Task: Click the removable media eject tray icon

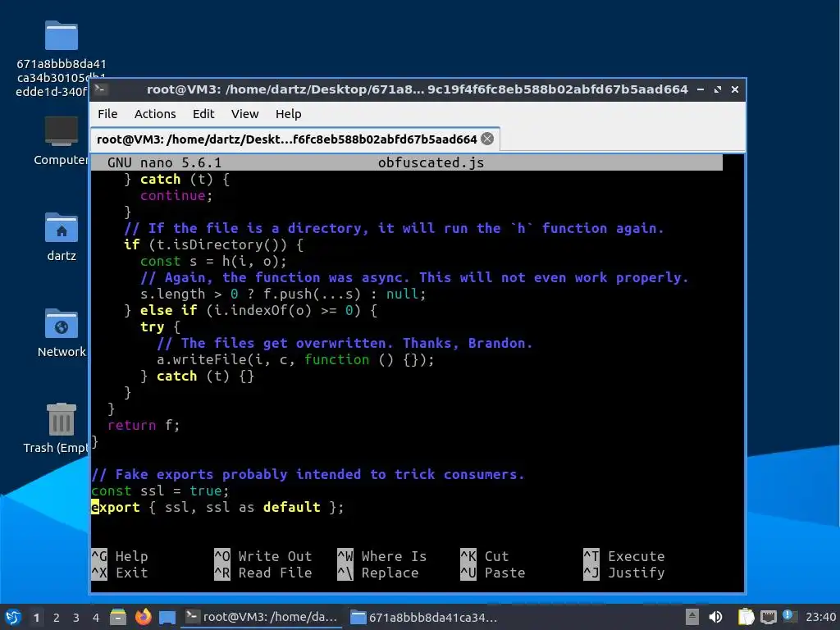Action: tap(692, 617)
